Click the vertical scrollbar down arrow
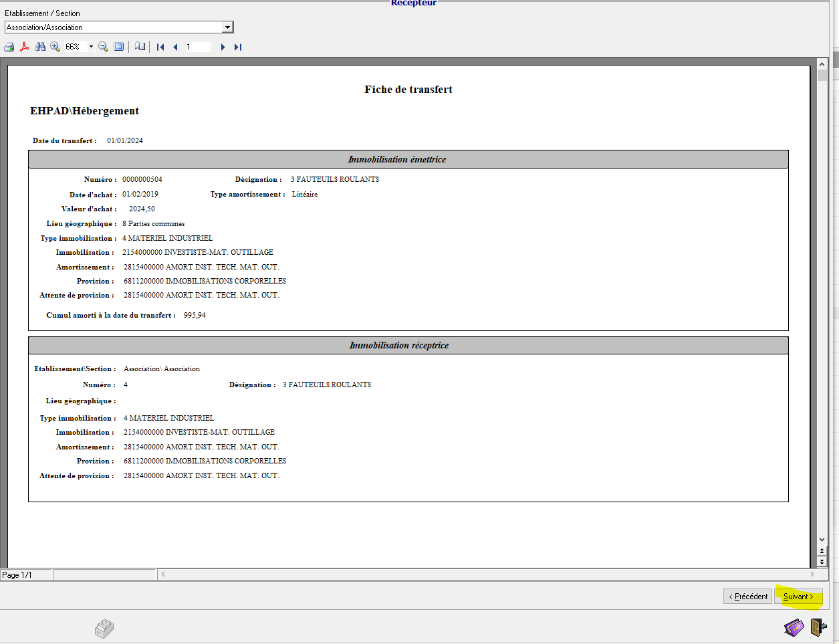Viewport: 839px width, 644px height. 822,540
